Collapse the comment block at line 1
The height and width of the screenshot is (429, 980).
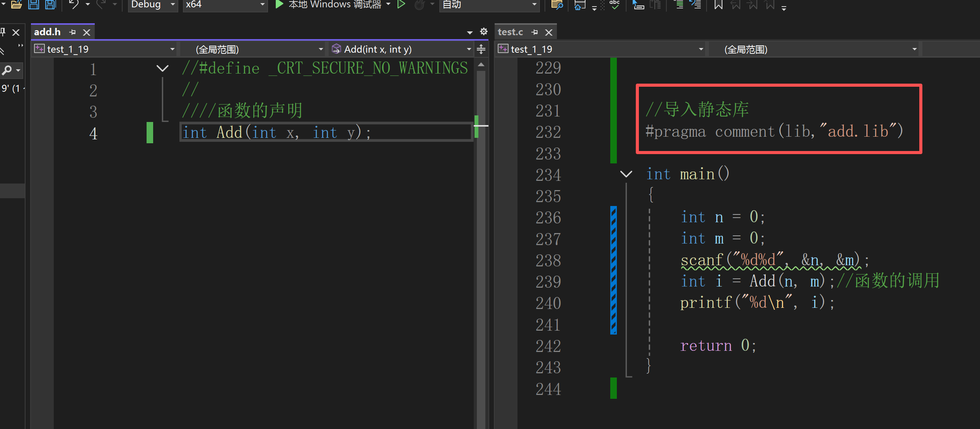(x=162, y=69)
